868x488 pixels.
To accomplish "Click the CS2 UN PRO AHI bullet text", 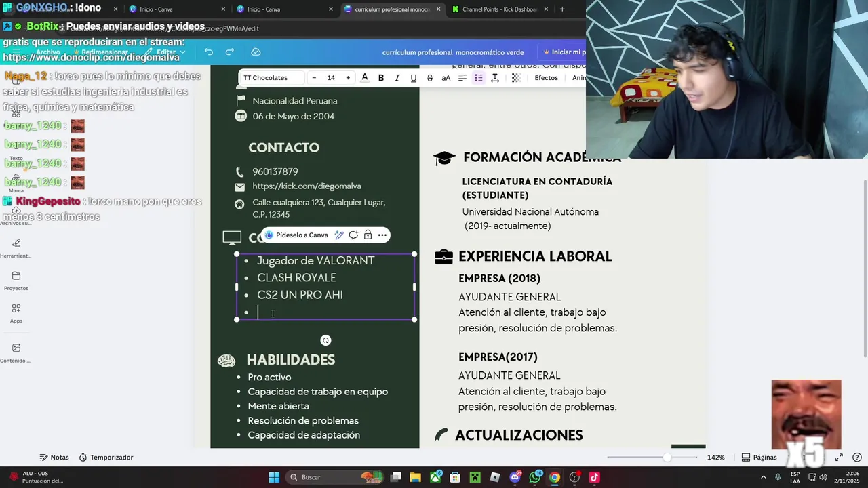I will [x=300, y=295].
